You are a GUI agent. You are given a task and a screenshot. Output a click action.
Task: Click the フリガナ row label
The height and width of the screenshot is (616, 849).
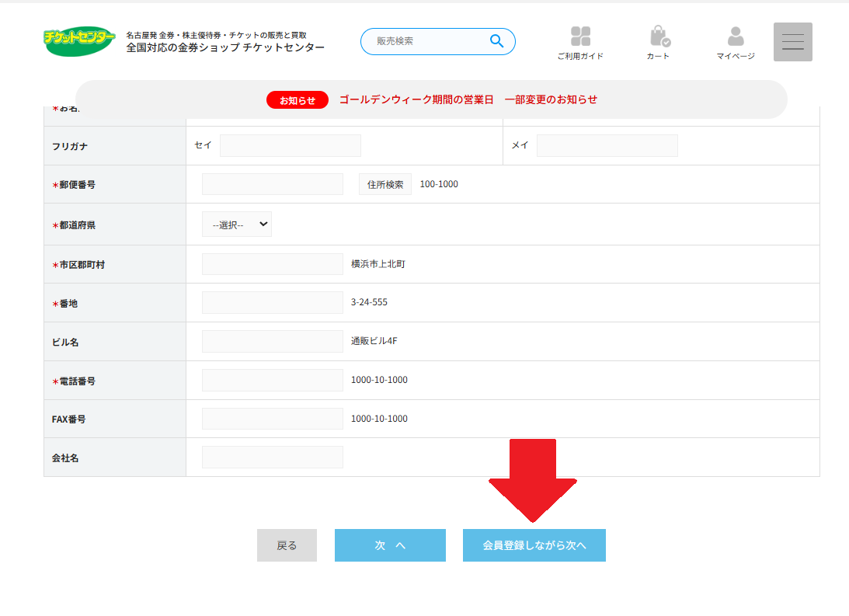pos(70,147)
